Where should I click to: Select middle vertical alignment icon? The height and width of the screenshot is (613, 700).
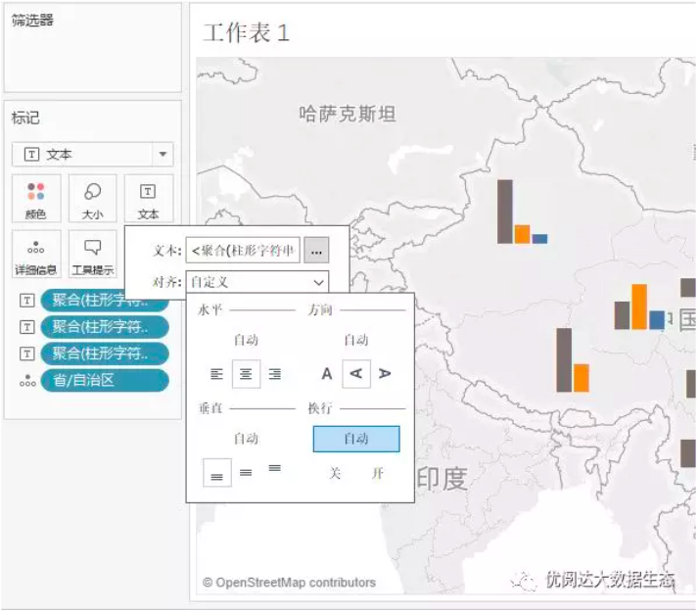point(246,472)
